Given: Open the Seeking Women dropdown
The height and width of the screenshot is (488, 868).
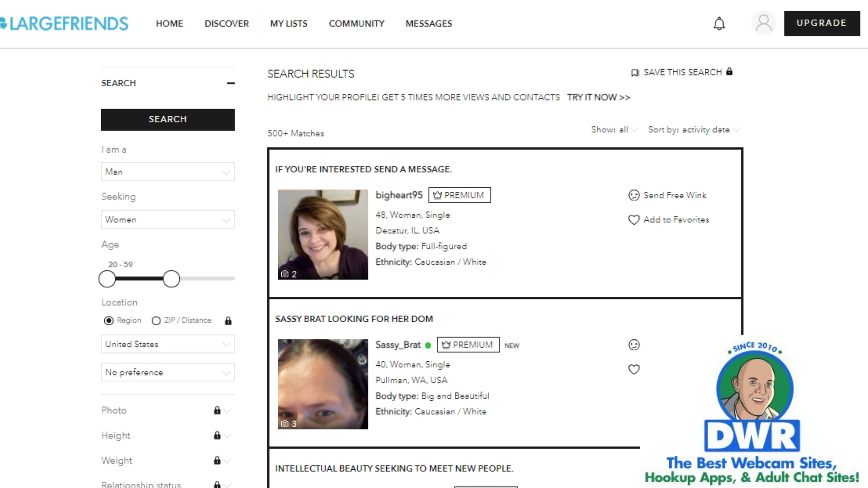Looking at the screenshot, I should point(168,220).
